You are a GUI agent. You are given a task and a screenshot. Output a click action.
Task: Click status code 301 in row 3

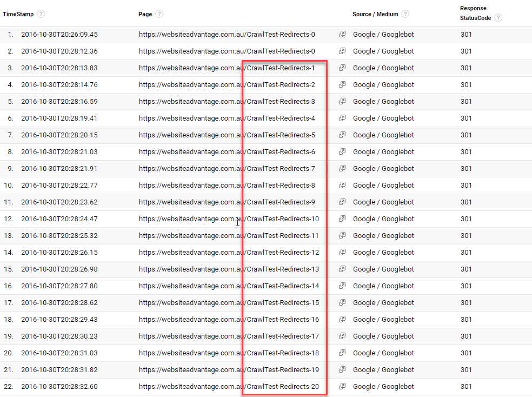click(466, 68)
